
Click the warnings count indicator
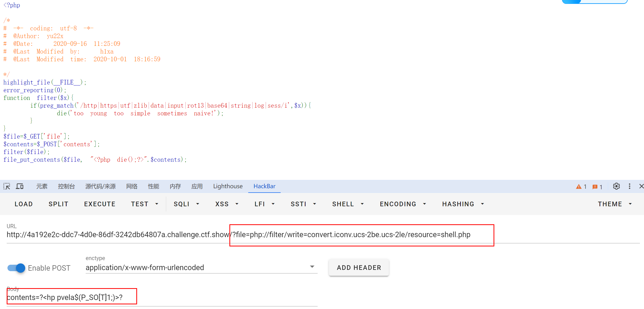click(581, 187)
